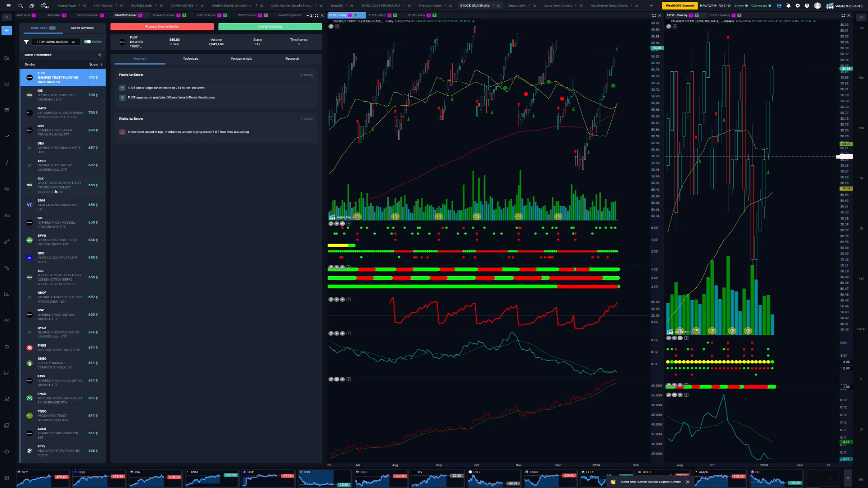The image size is (868, 488).
Task: Open the layouts icon beside search
Action: pos(32,6)
